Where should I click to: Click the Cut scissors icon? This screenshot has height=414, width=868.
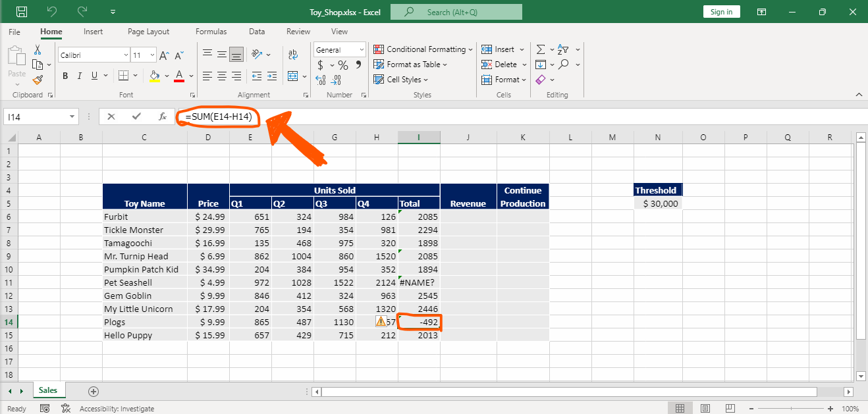38,50
